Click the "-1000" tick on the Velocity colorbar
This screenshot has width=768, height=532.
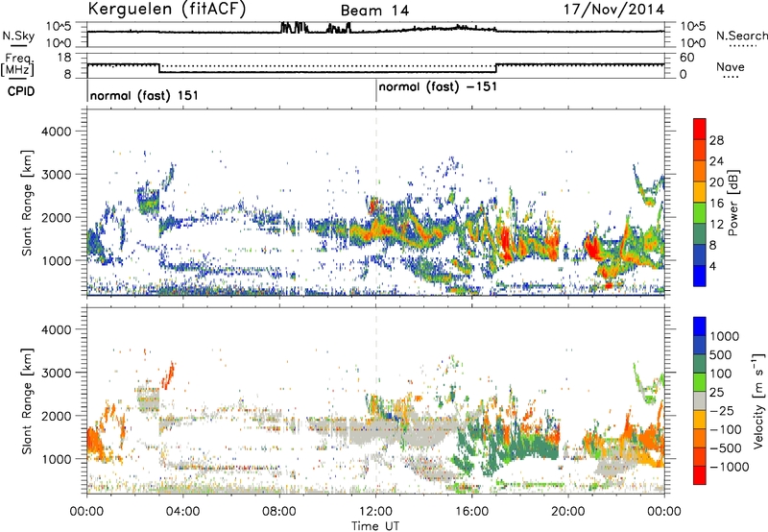(x=730, y=467)
